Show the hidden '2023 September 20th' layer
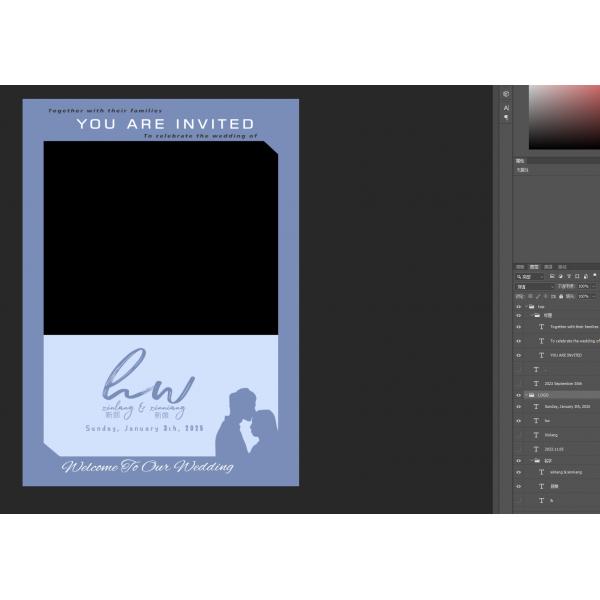 518,383
